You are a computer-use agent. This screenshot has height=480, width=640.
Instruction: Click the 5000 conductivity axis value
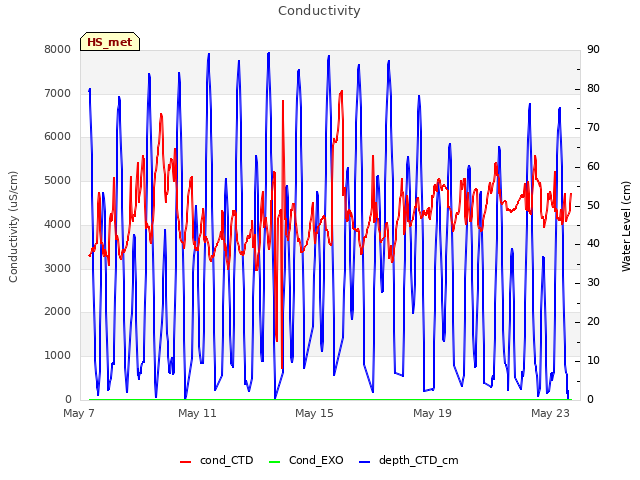[58, 180]
